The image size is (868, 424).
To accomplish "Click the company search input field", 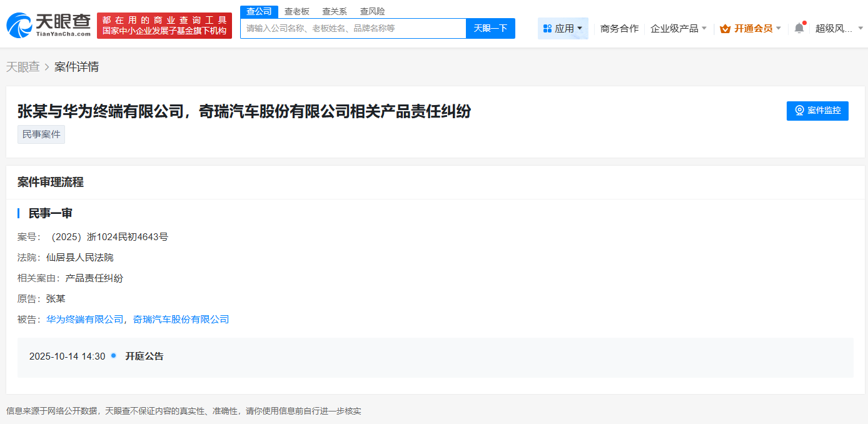I will [353, 28].
